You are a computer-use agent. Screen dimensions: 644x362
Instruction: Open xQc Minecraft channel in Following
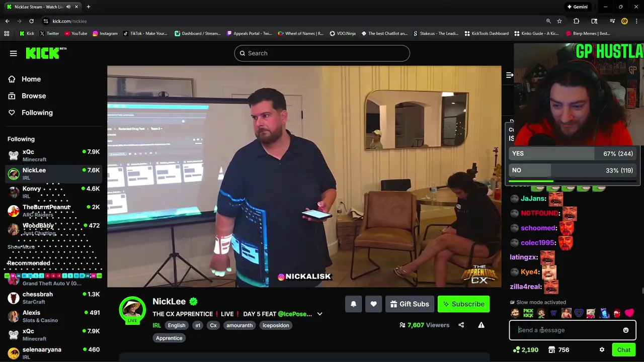coord(53,155)
